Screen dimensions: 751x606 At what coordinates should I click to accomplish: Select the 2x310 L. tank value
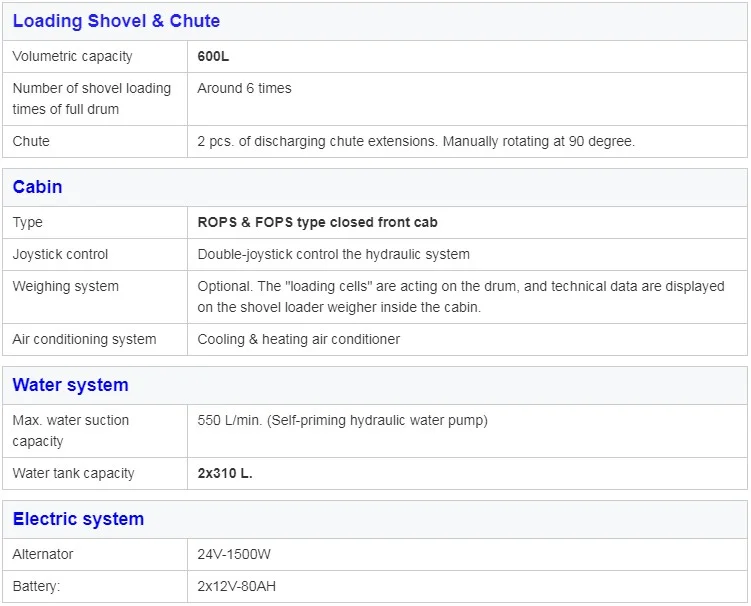click(225, 473)
